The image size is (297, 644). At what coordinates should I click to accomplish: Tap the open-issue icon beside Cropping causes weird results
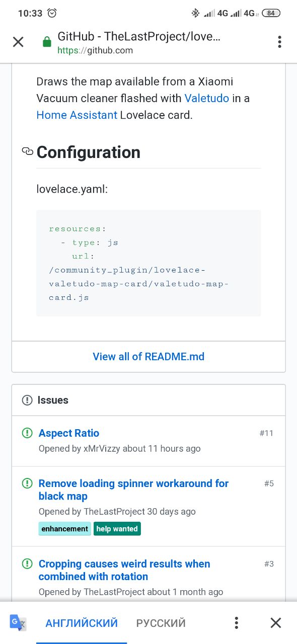(27, 563)
